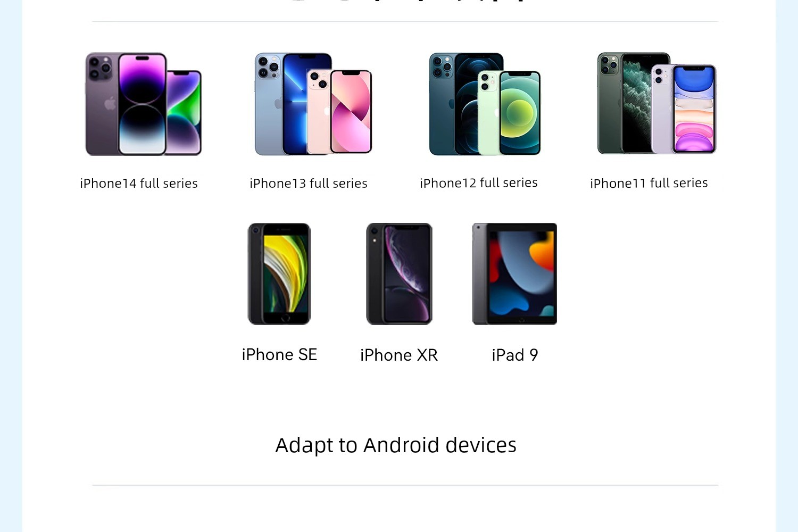Viewport: 798px width, 532px height.
Task: Click the purple iPhone 14 Pro image
Action: [x=126, y=104]
